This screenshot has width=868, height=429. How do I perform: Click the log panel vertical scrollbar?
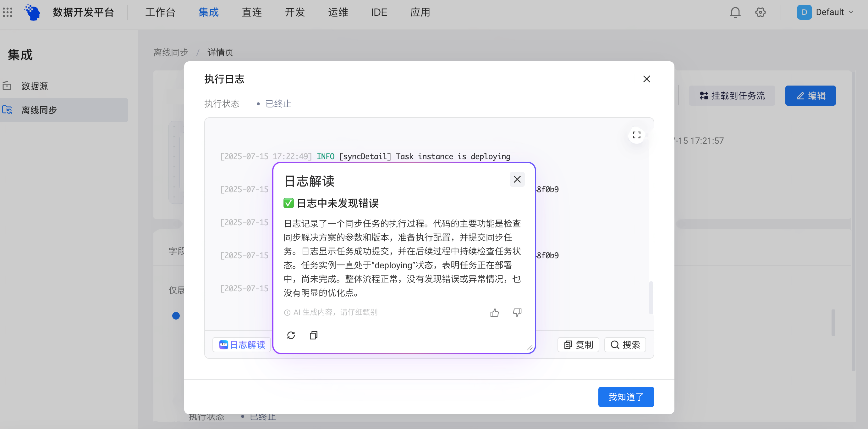(x=651, y=298)
